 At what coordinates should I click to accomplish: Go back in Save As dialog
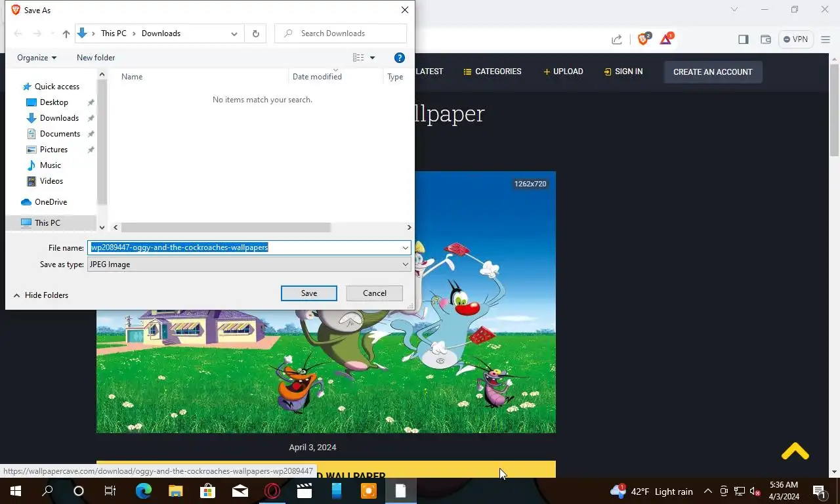click(18, 33)
